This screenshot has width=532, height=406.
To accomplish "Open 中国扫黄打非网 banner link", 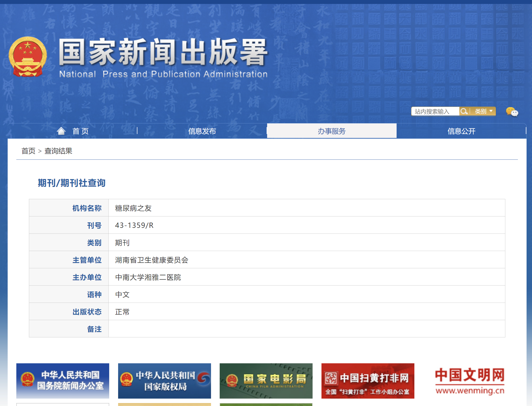I will point(368,381).
